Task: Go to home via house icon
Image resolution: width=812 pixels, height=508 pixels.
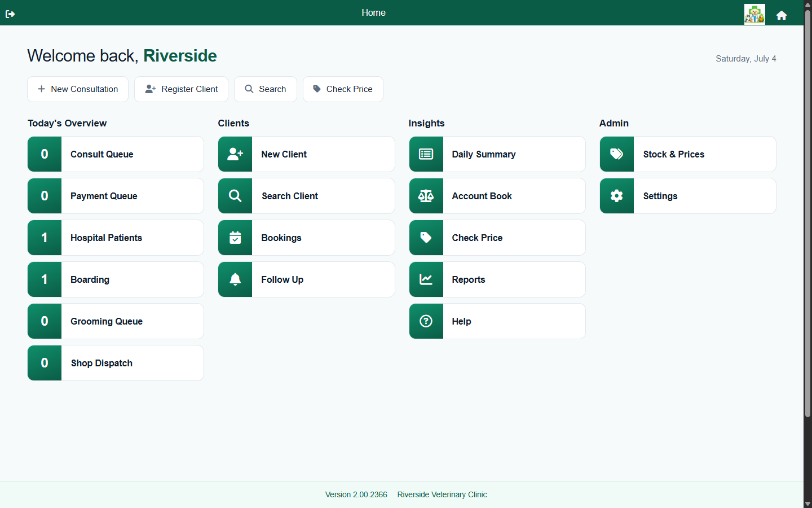Action: click(x=782, y=15)
